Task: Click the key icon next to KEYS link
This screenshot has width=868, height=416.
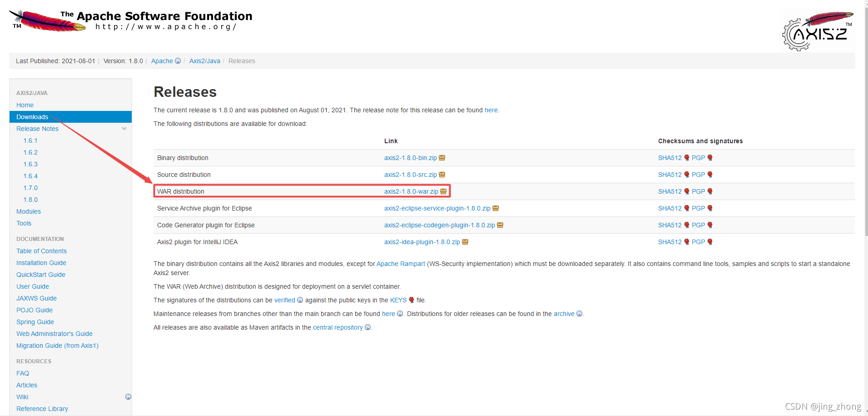Action: [x=412, y=300]
